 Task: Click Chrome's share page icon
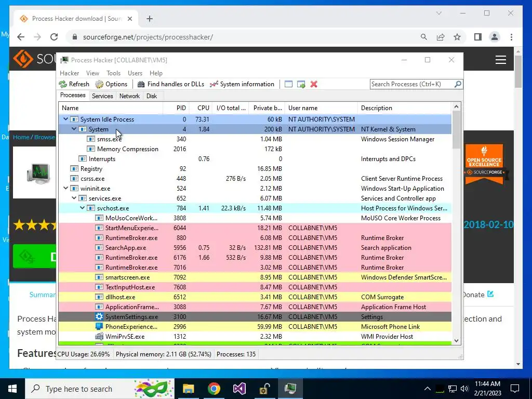tap(441, 37)
